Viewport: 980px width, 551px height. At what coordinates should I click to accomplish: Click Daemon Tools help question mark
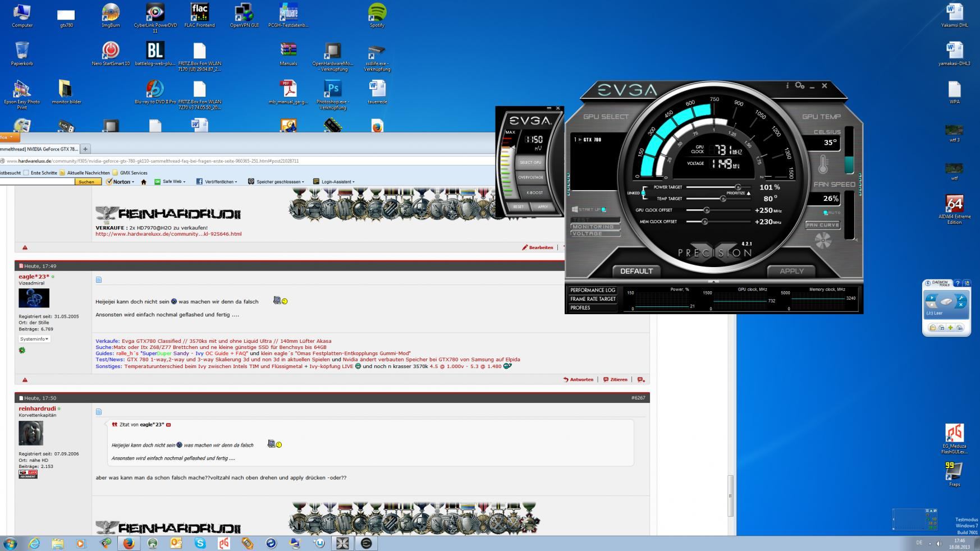click(x=957, y=283)
